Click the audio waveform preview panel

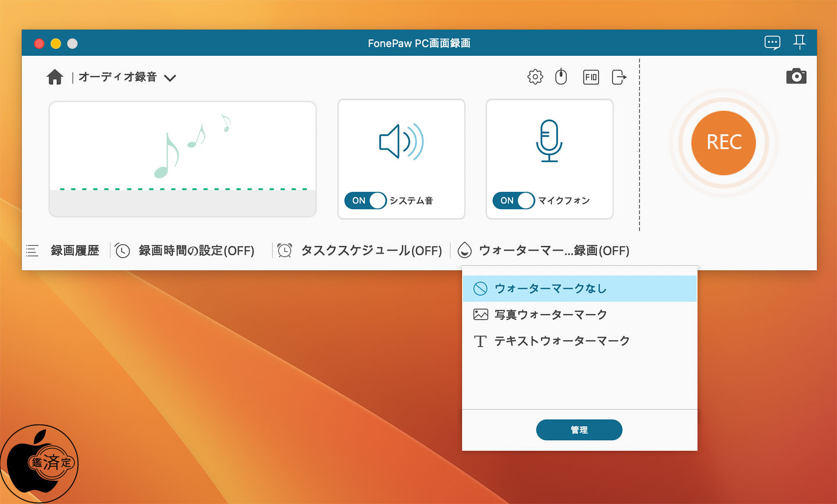[183, 159]
